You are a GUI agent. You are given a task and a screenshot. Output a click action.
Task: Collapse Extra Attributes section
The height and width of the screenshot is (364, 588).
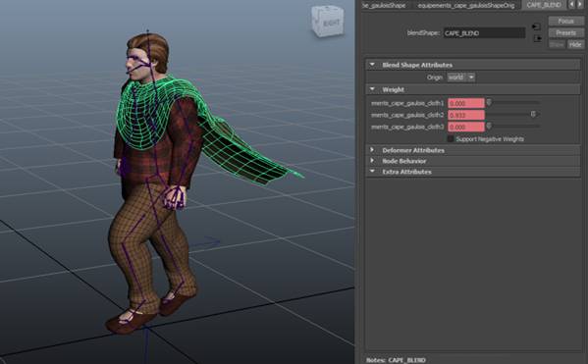point(372,172)
